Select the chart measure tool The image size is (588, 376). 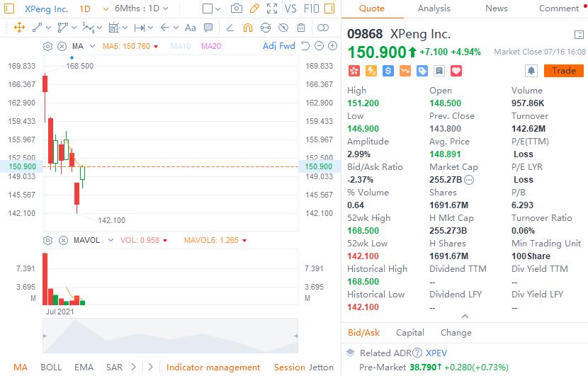(x=113, y=28)
